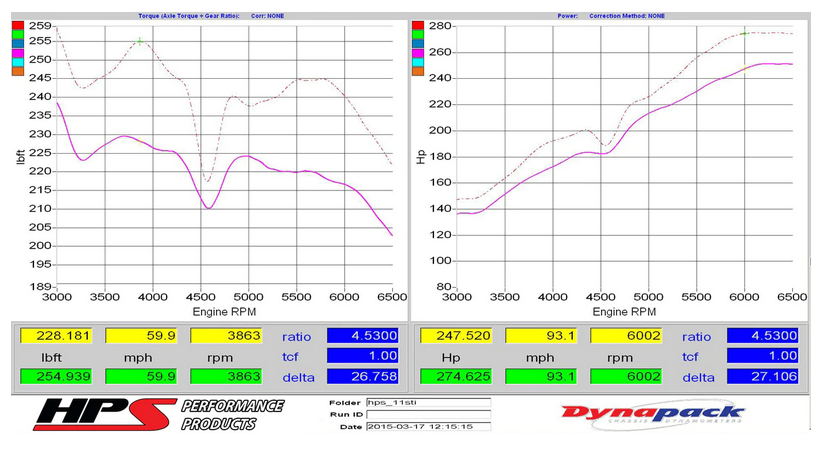This screenshot has height=459, width=820.
Task: Click the power chart tcf value field
Action: point(763,357)
